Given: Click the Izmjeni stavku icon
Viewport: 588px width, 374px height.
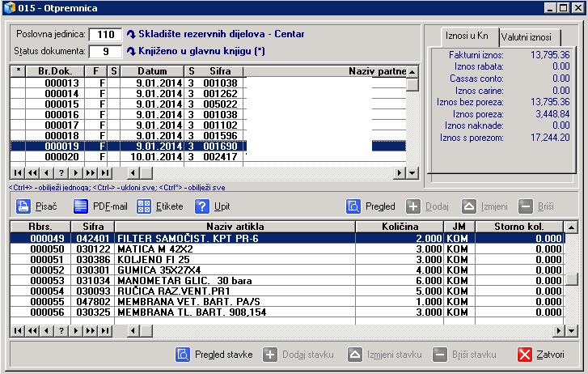Looking at the screenshot, I should coord(355,354).
